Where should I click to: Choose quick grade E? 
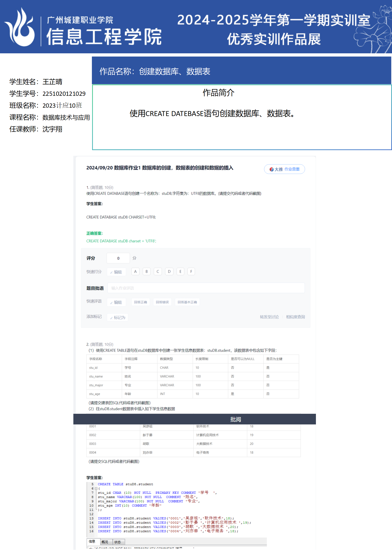[x=180, y=272]
